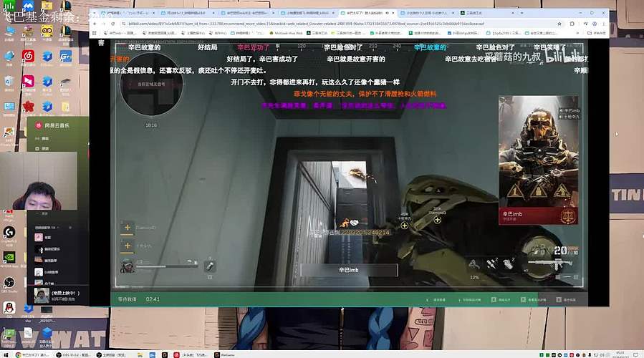644x358 pixels.
Task: Open the QQ penguin desktop icon
Action: pos(9,309)
